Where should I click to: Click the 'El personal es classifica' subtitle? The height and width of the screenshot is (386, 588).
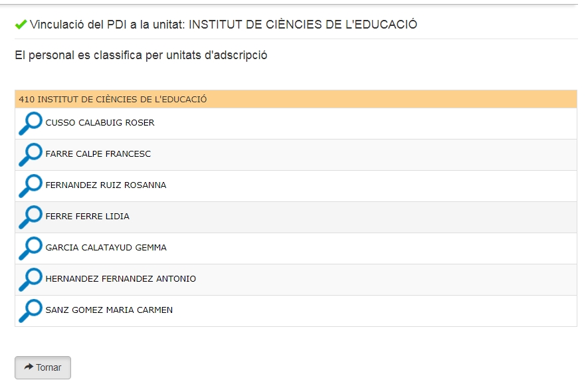point(141,56)
